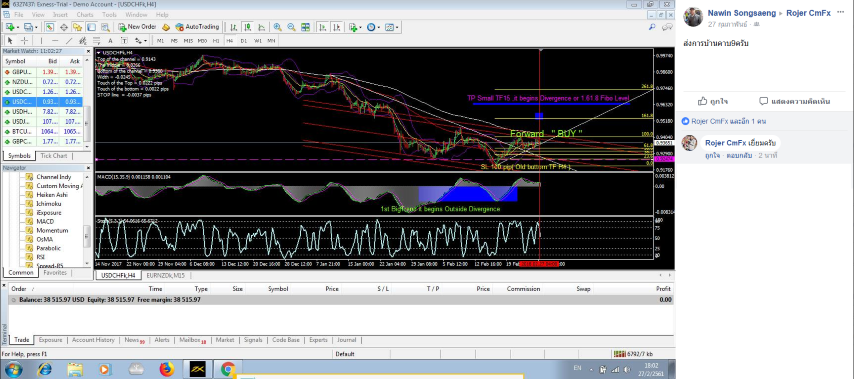Select the cursor arrow tool
The image size is (854, 379).
10,40
